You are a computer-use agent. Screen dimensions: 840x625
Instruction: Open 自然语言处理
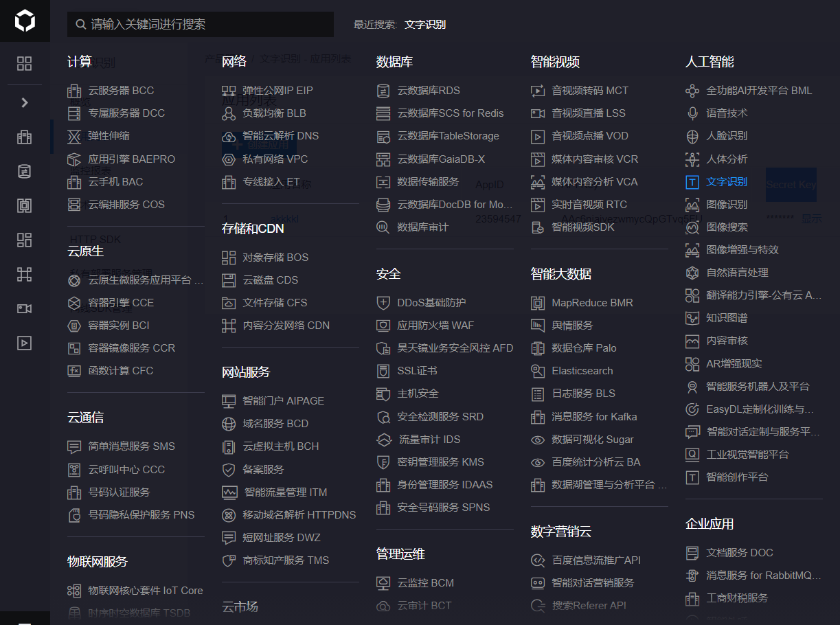pyautogui.click(x=737, y=273)
